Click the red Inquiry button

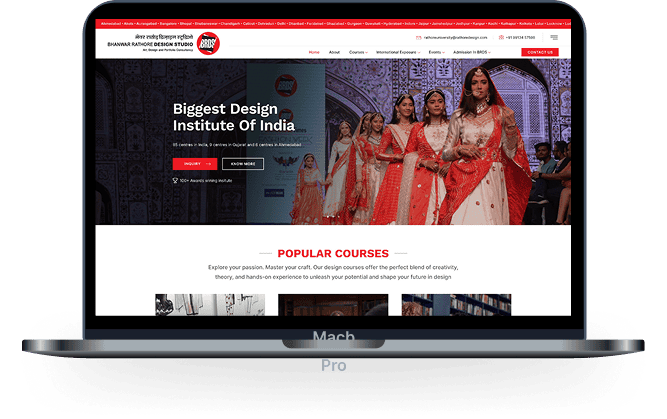click(x=194, y=163)
